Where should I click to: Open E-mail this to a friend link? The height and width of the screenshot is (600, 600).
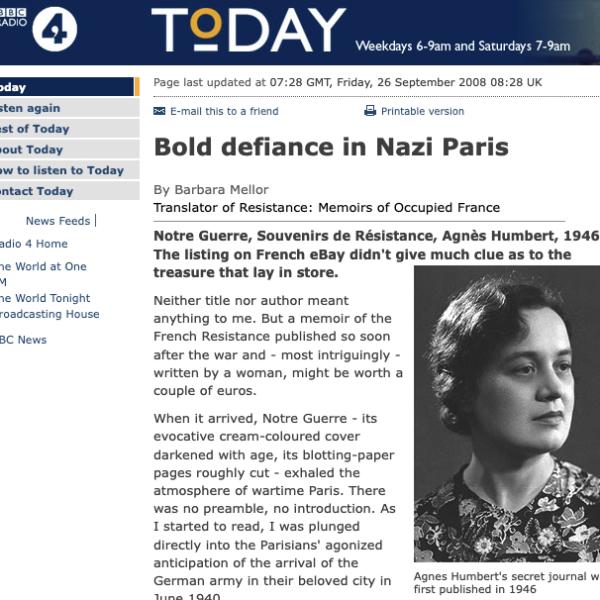coord(224,111)
